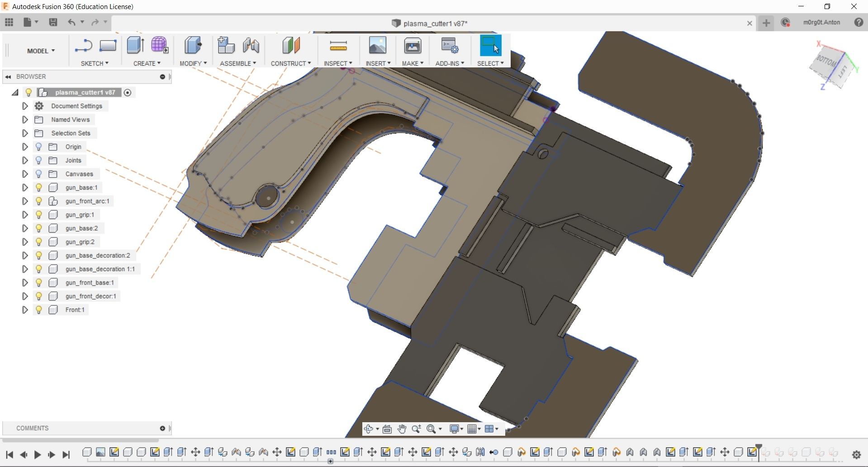Open the m0rg0t.Anton account menu
Screen dimensions: 868x467
[822, 22]
